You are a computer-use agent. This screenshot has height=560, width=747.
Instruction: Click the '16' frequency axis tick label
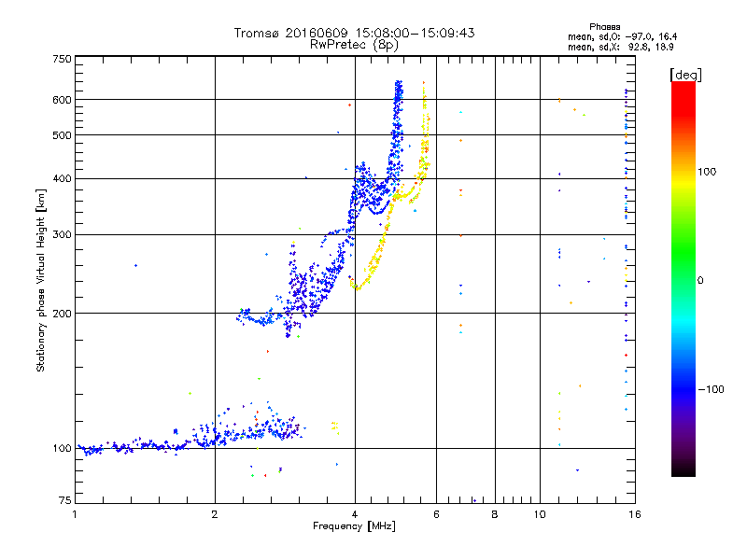tap(635, 514)
